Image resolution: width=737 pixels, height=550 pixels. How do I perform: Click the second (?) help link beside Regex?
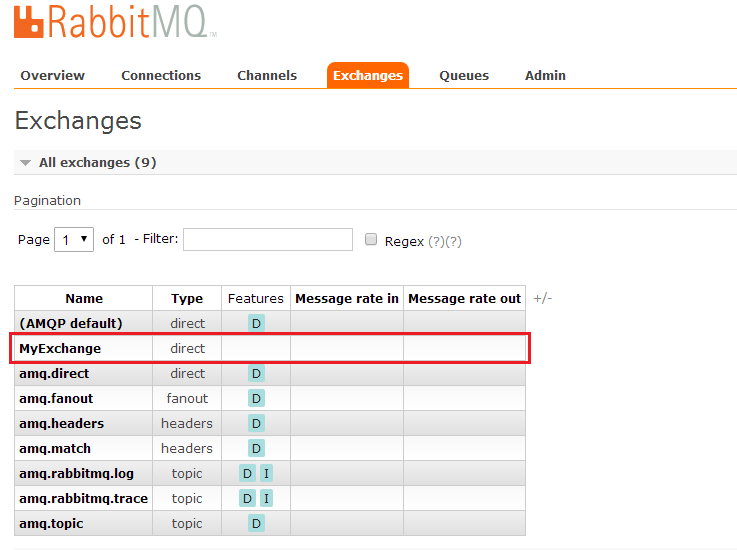coord(454,242)
